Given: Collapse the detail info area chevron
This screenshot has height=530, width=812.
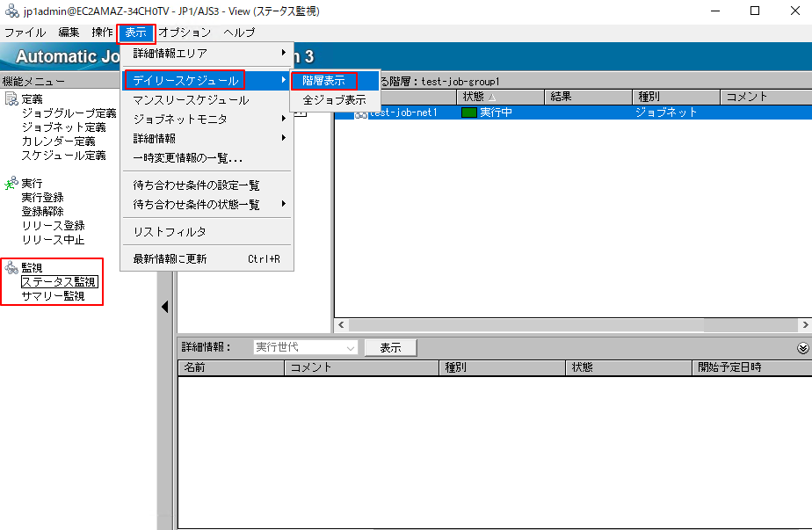Looking at the screenshot, I should click(802, 348).
